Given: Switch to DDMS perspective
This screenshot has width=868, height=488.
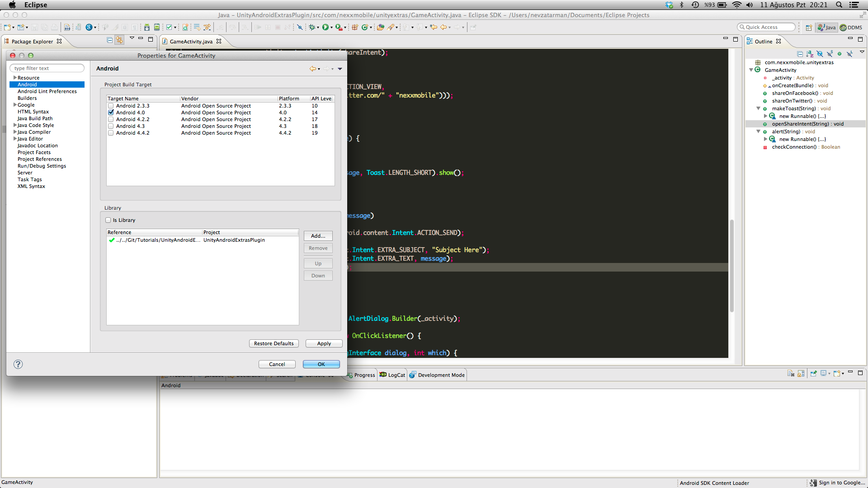Looking at the screenshot, I should [851, 28].
